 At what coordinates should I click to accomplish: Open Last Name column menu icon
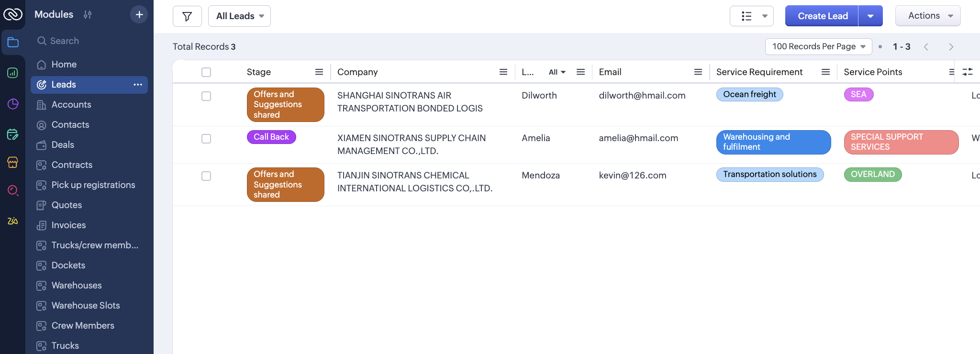[580, 72]
